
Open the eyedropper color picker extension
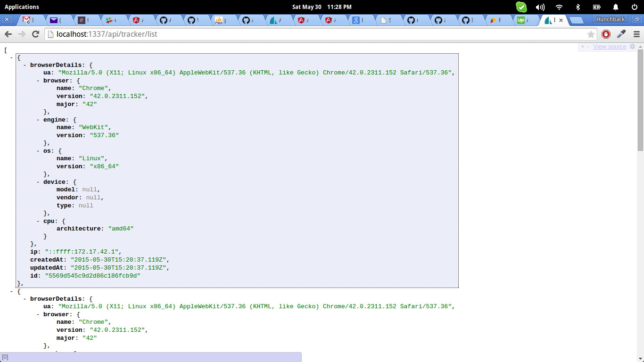point(621,34)
